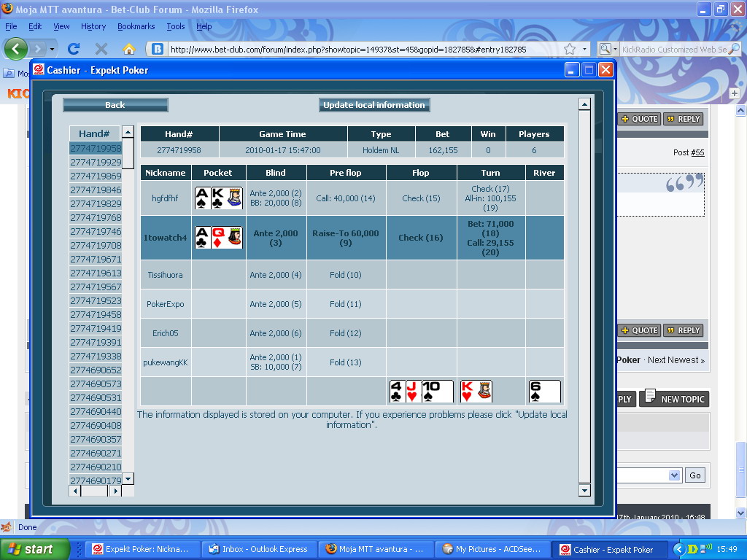The width and height of the screenshot is (747, 560).
Task: Select hand 2774719613 in the hand list
Action: pos(96,273)
